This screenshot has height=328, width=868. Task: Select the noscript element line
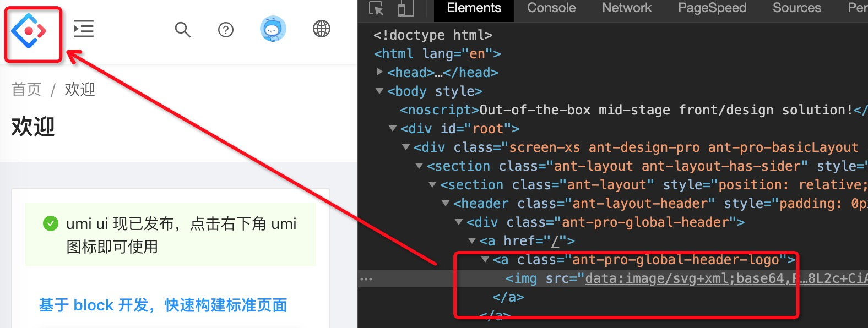coord(633,110)
